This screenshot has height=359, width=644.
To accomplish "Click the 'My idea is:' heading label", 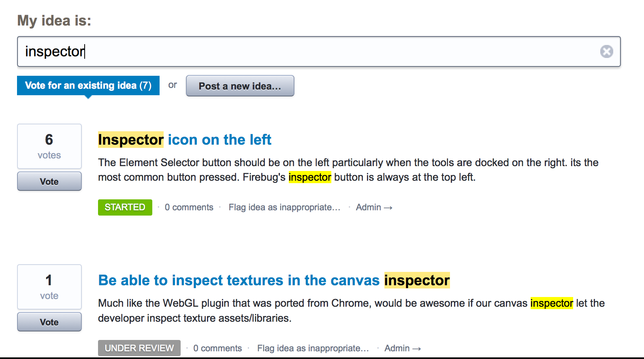I will [x=54, y=21].
